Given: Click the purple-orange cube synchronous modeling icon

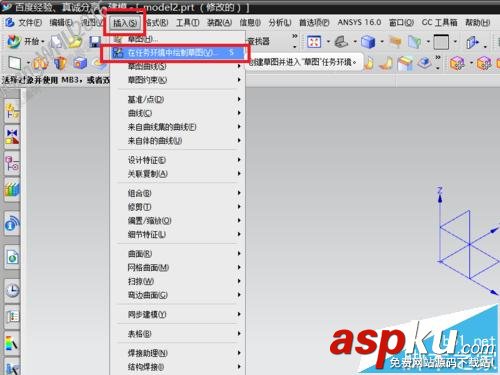Looking at the screenshot, I should (x=457, y=63).
